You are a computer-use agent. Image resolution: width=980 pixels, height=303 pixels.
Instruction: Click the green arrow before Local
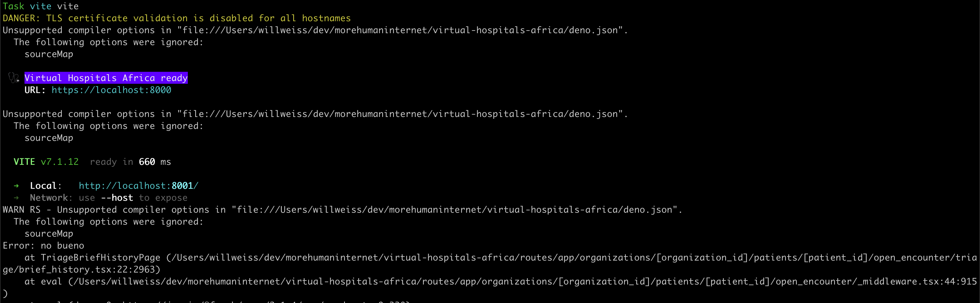[x=16, y=186]
